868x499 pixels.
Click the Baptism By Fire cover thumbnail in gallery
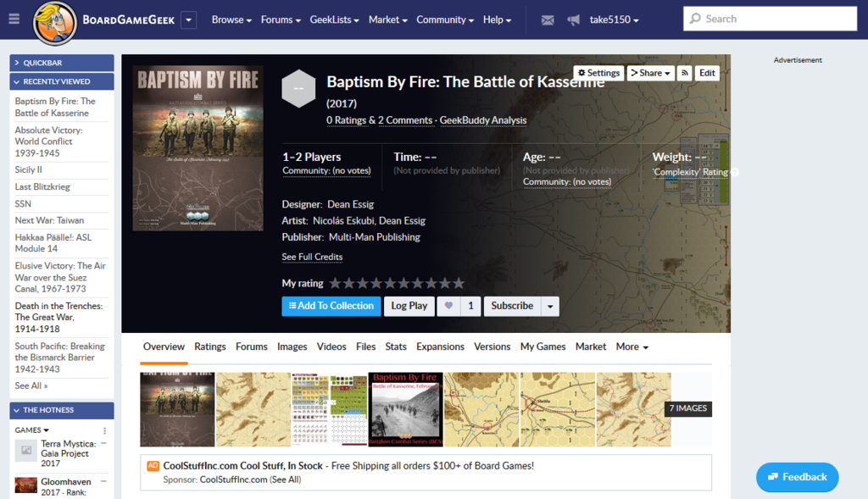pyautogui.click(x=405, y=409)
